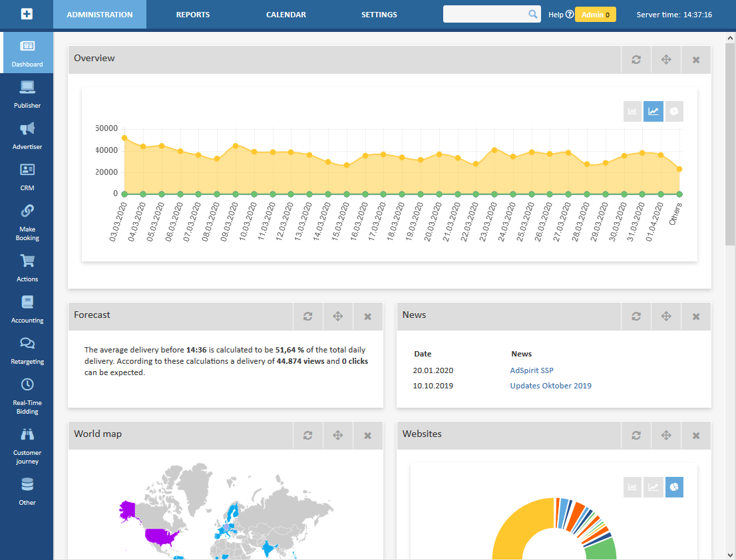
Task: Refresh the Overview panel
Action: (636, 60)
